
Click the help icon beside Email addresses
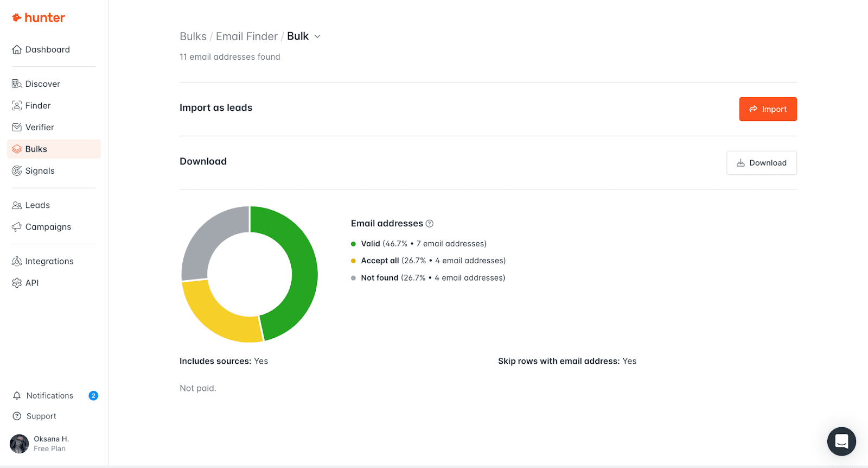click(x=430, y=224)
